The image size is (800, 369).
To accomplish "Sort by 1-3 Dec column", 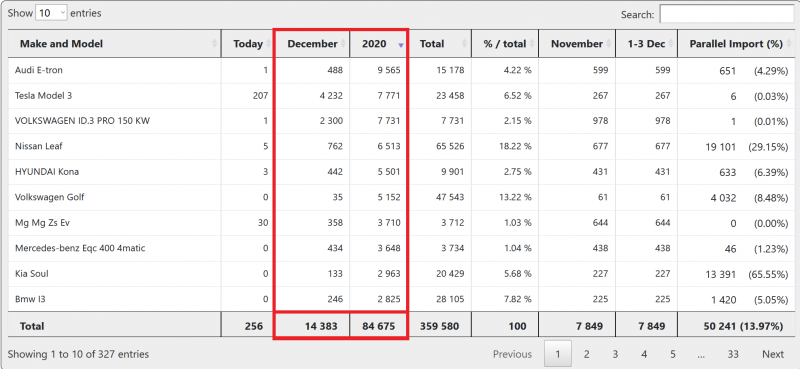I will coord(646,44).
